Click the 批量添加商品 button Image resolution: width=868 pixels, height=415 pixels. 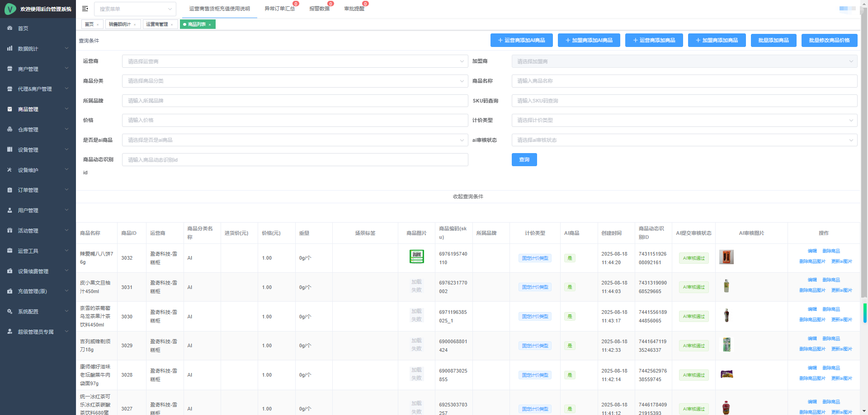coord(773,40)
